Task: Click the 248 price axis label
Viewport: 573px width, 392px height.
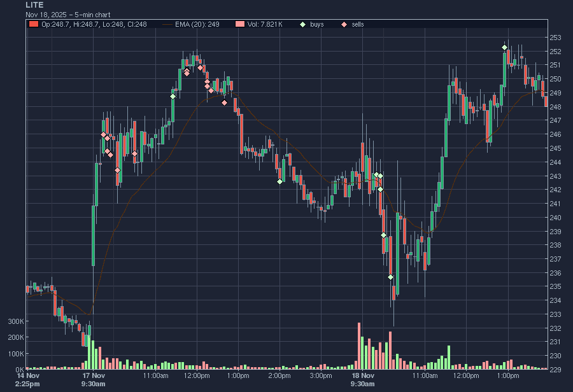Action: (555, 107)
